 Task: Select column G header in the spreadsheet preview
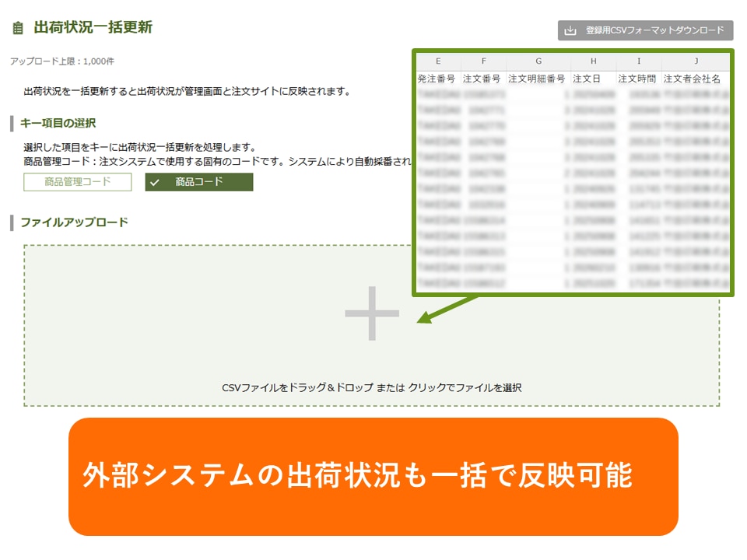(538, 61)
